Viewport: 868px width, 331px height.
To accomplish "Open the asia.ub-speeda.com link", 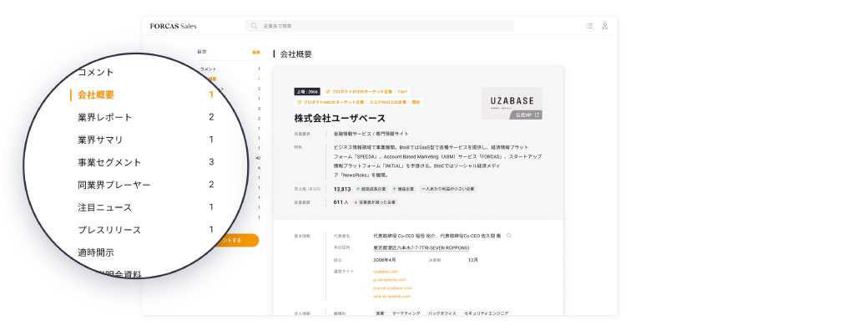I will click(392, 297).
